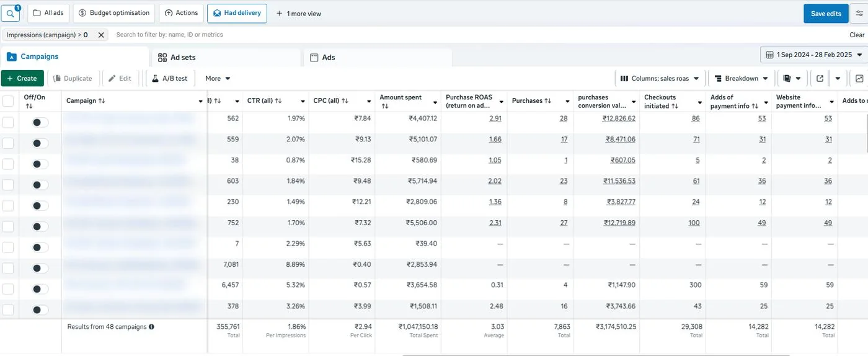Sort the Checkouts initiated column
868x356 pixels.
coord(675,106)
